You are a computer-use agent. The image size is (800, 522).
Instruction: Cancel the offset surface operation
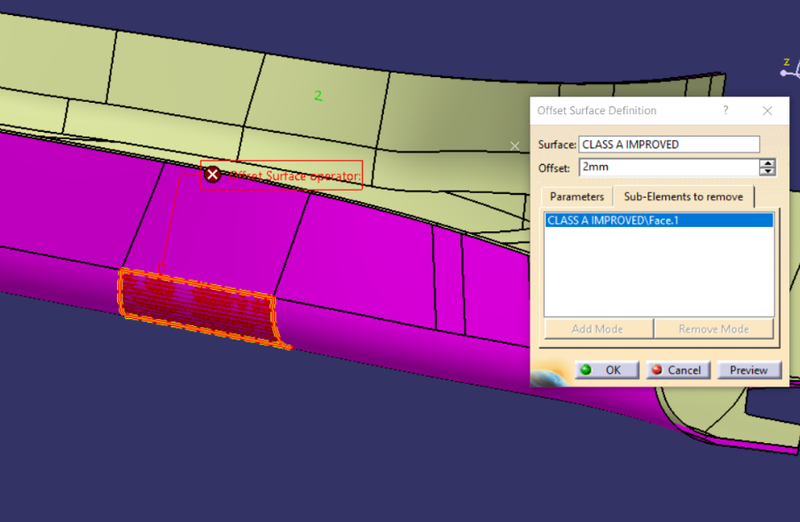tap(675, 370)
